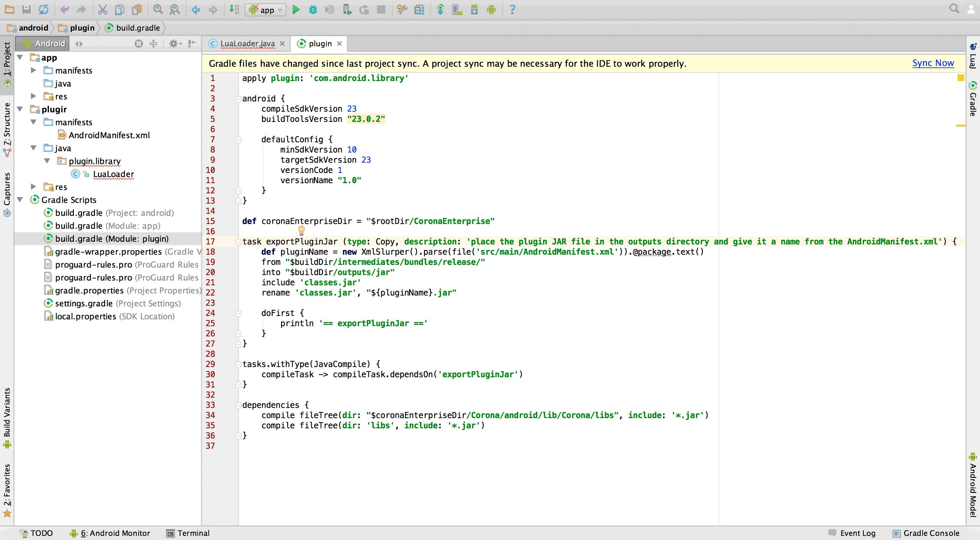Expand the app manifests folder
Image resolution: width=980 pixels, height=540 pixels.
[x=33, y=70]
